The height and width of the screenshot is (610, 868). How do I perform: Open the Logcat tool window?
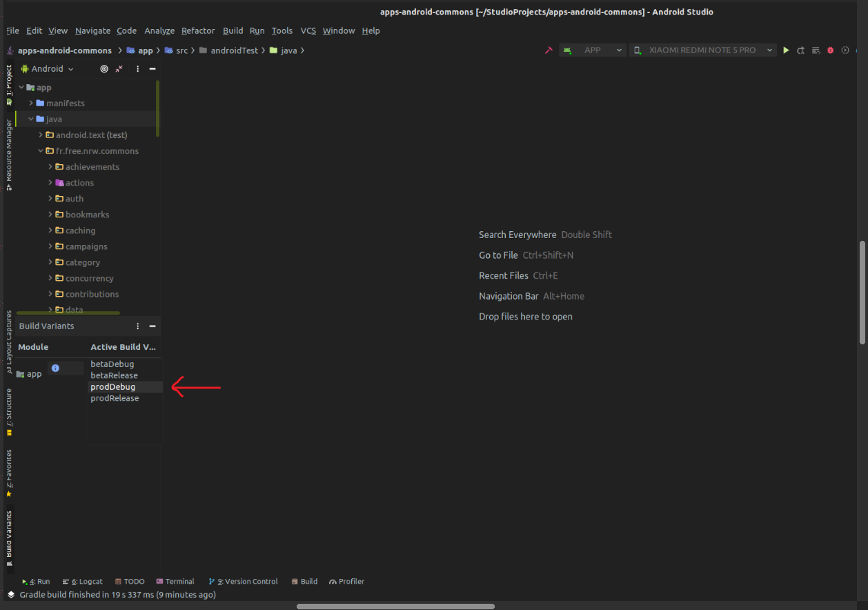point(82,581)
